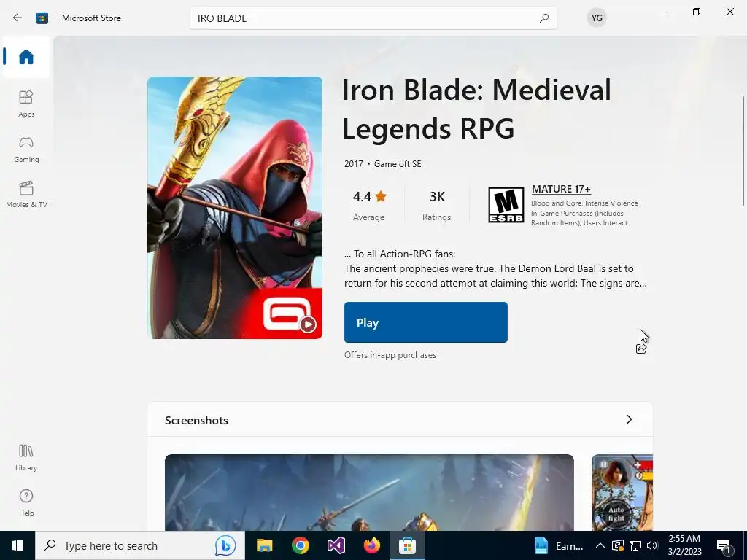Click the Gameloft SE publisher name

coord(398,164)
